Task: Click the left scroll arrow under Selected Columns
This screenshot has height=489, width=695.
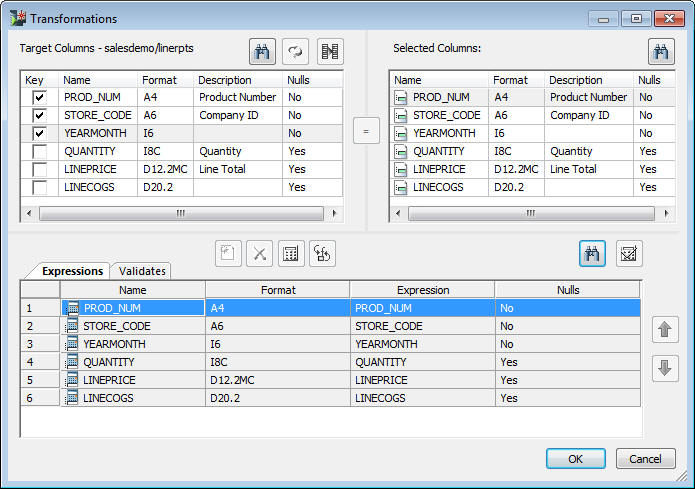Action: [x=398, y=213]
